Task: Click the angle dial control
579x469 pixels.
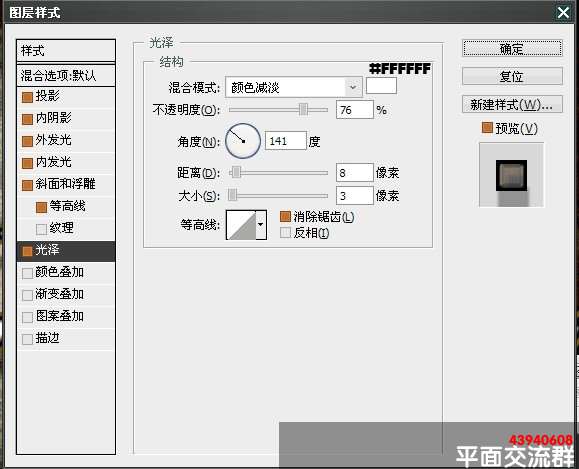Action: (243, 141)
